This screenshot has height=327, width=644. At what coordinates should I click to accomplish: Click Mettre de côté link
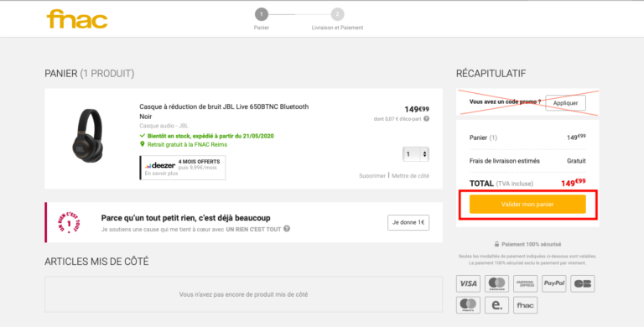click(x=410, y=176)
